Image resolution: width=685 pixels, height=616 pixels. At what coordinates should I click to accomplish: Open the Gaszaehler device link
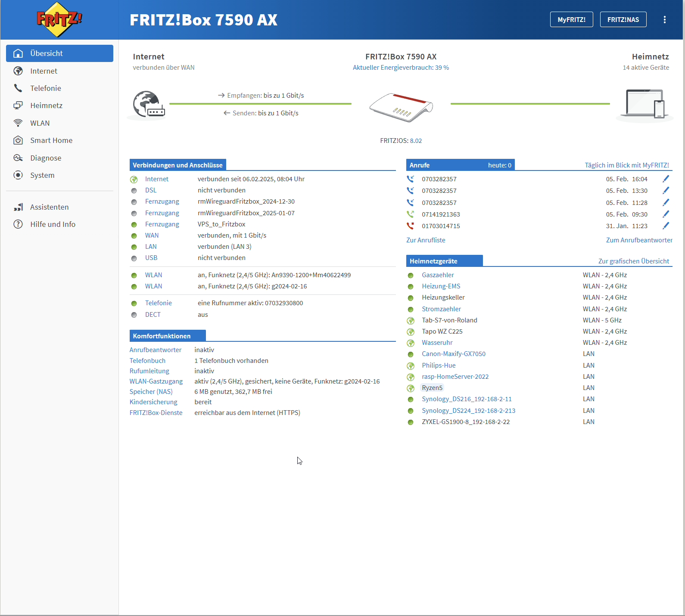coord(438,275)
